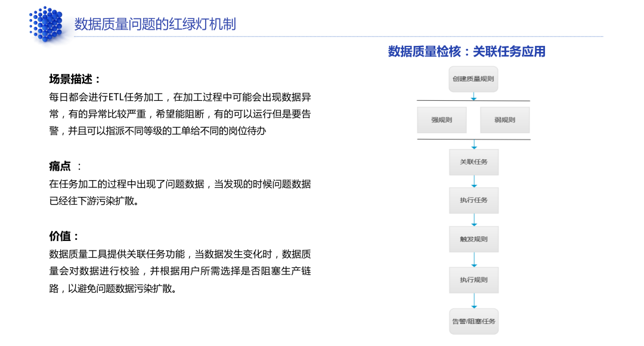Select the 告警/阻塞任务 final box
The image size is (644, 346).
[x=473, y=321]
